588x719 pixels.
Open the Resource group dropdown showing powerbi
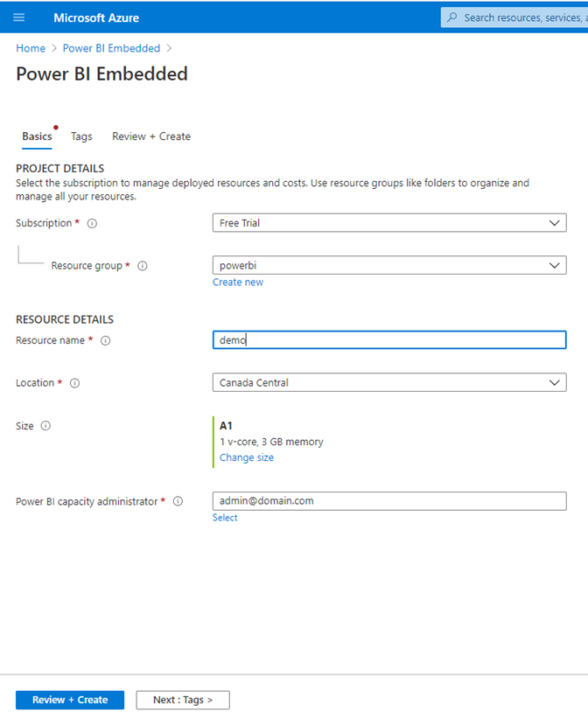(389, 265)
